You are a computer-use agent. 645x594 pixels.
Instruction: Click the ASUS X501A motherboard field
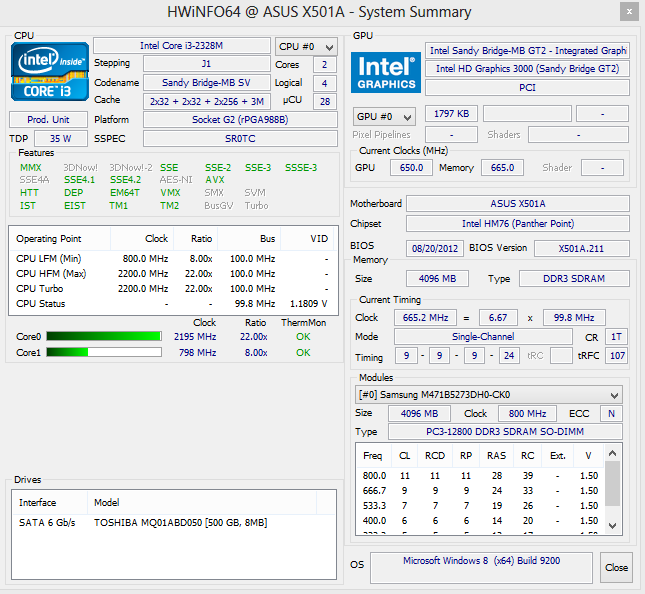click(x=518, y=204)
